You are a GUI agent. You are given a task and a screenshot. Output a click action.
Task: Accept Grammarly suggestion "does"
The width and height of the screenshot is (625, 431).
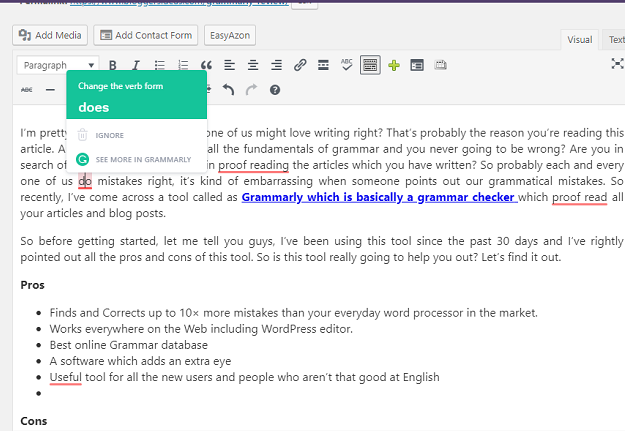[x=94, y=107]
